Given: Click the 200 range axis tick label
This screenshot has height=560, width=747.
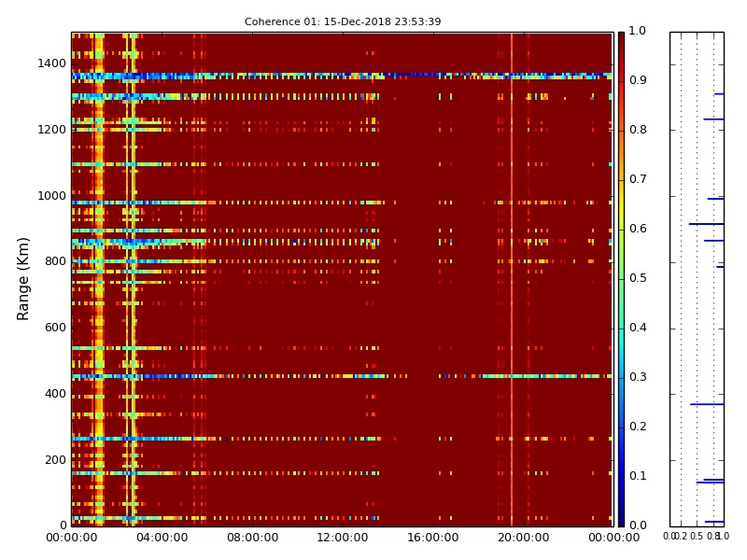Looking at the screenshot, I should [54, 460].
